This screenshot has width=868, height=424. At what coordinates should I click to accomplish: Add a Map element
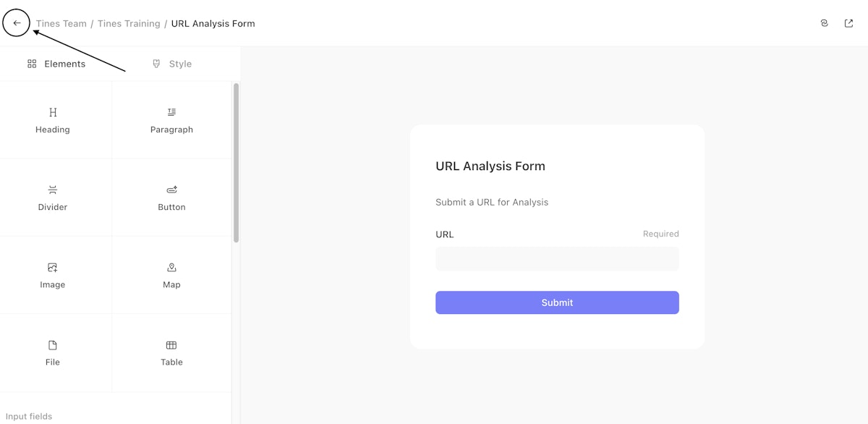tap(171, 275)
